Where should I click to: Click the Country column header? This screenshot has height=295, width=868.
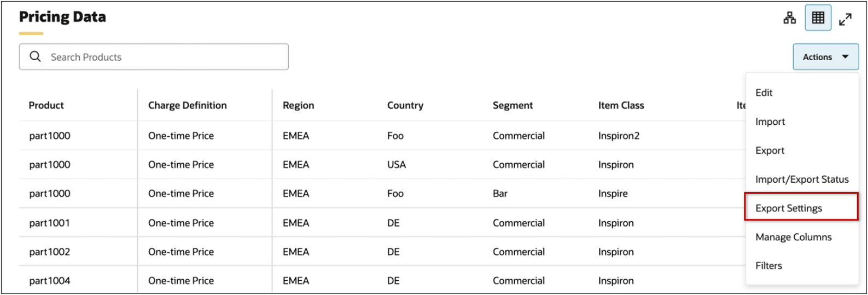(405, 105)
